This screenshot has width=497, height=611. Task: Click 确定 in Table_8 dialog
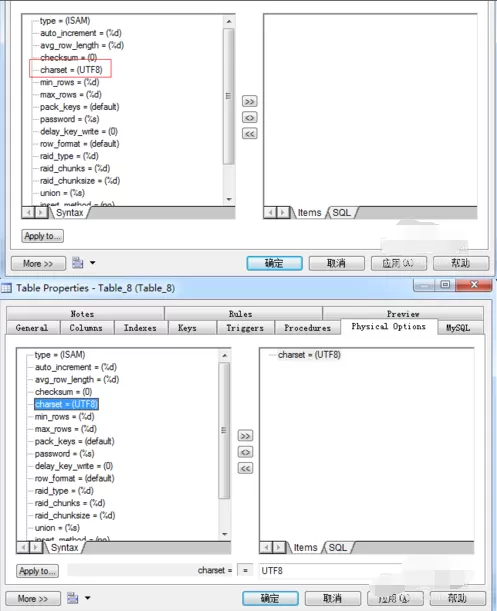click(x=270, y=598)
